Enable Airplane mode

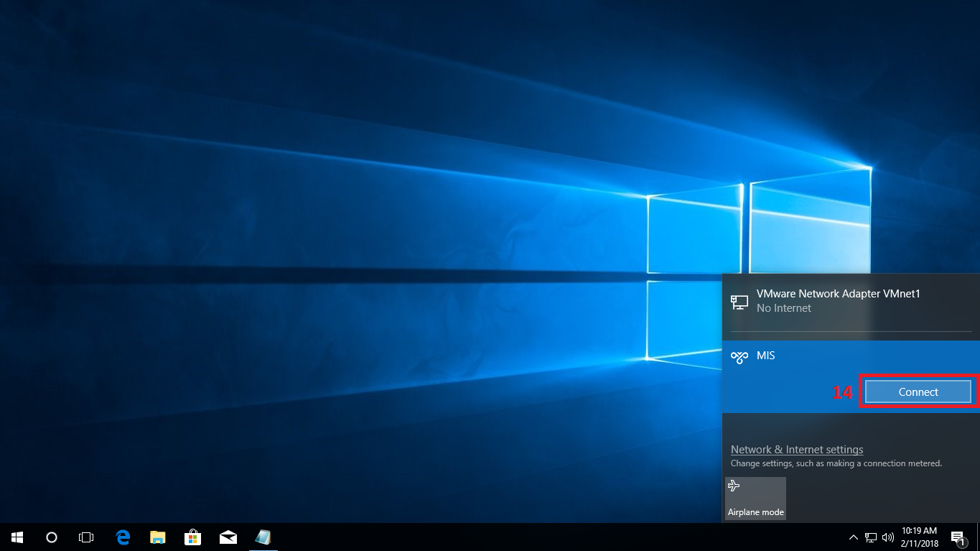tap(755, 498)
